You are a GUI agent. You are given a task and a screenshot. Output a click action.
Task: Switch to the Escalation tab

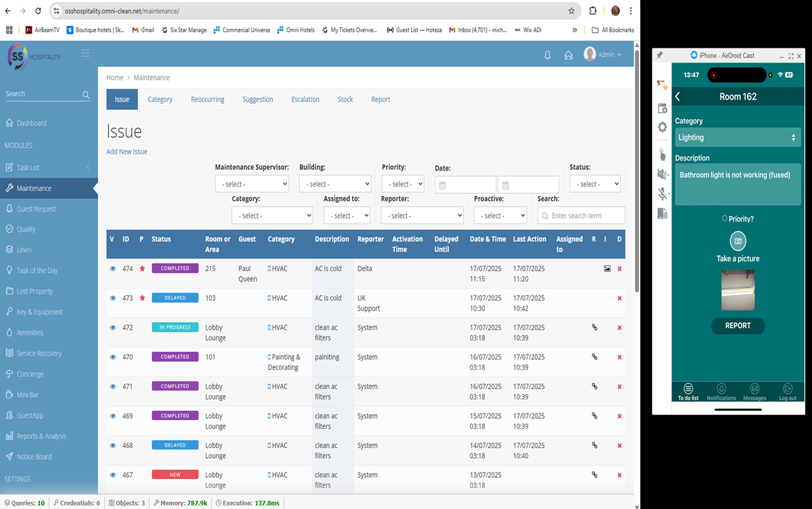[305, 99]
